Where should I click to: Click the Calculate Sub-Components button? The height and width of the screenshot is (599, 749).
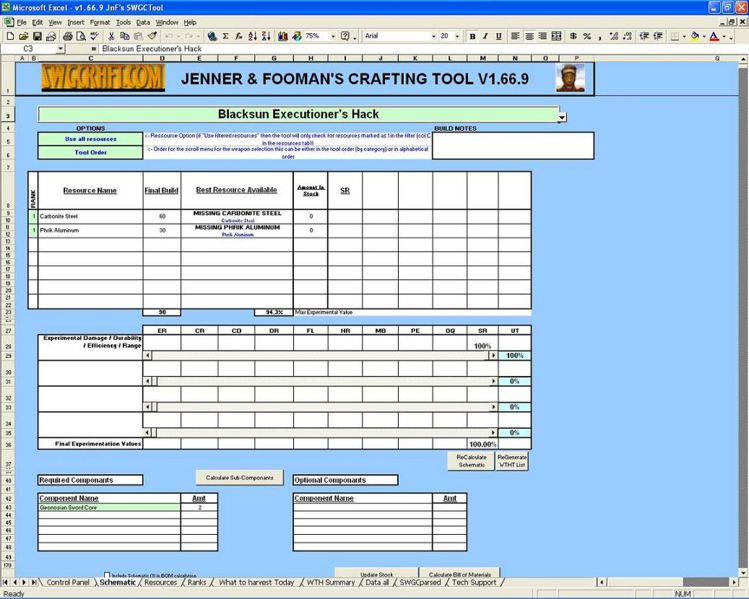[240, 477]
